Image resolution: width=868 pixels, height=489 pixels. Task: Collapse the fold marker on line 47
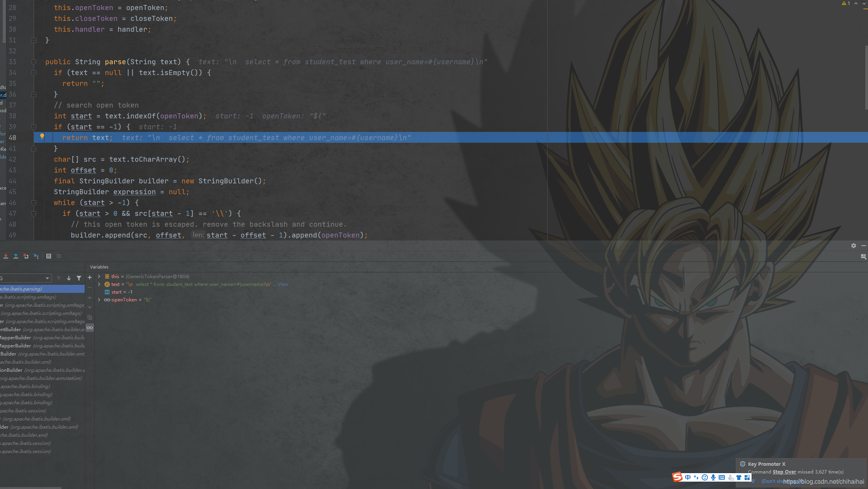point(34,214)
